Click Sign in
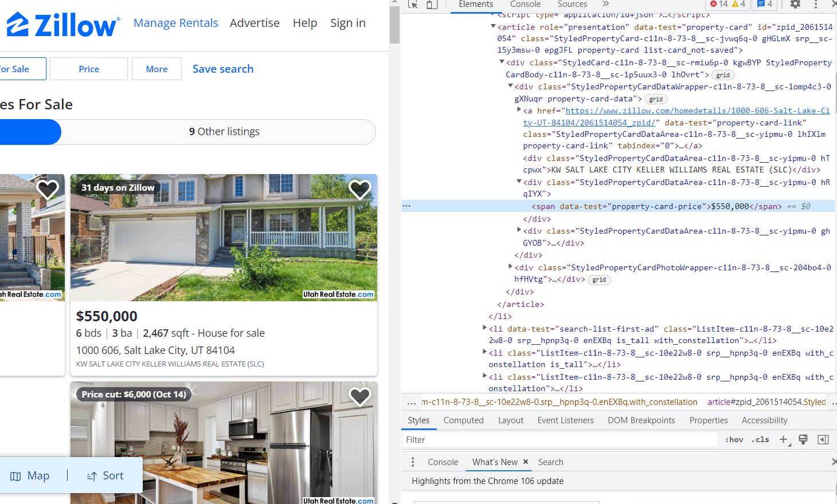 click(x=348, y=23)
